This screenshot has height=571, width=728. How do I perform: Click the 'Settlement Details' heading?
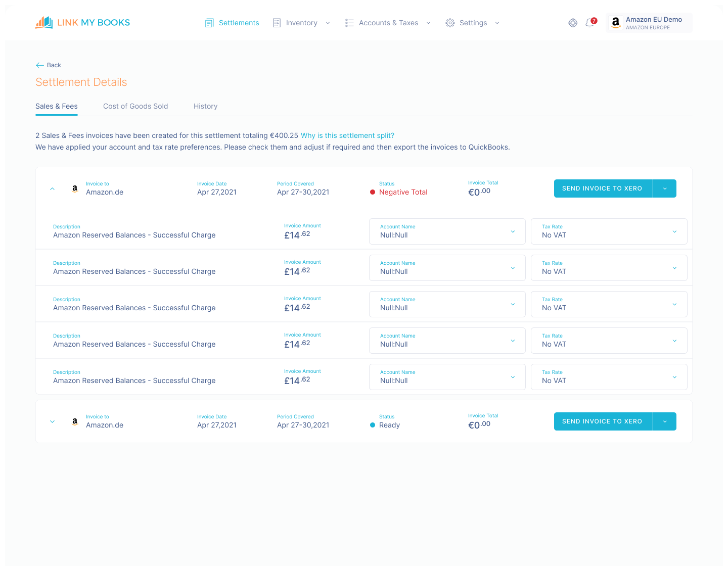pyautogui.click(x=81, y=82)
